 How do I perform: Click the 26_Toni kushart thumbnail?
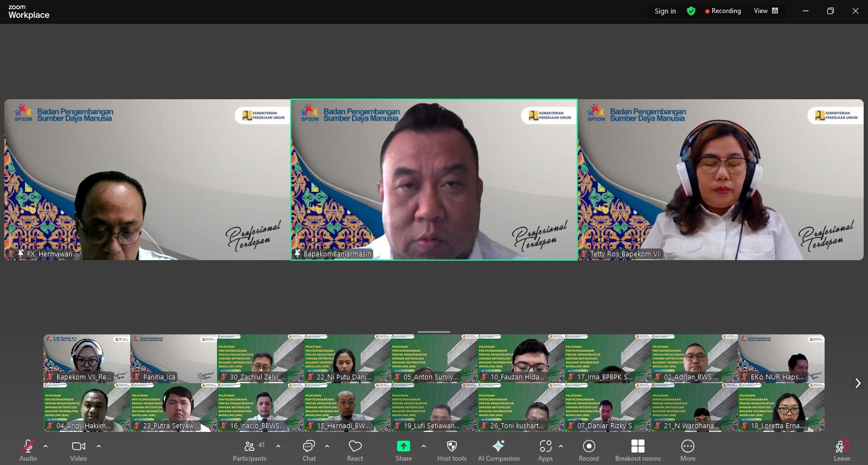coord(521,408)
